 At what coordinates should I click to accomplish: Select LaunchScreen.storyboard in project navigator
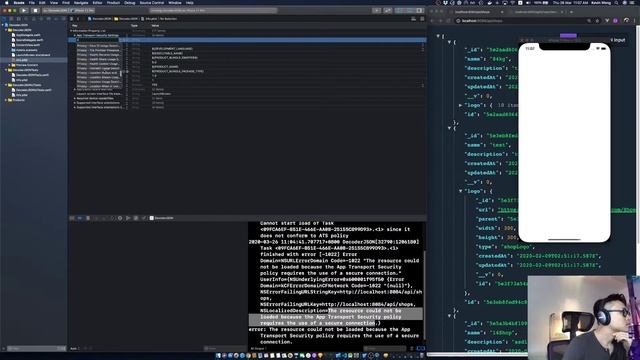tap(33, 55)
